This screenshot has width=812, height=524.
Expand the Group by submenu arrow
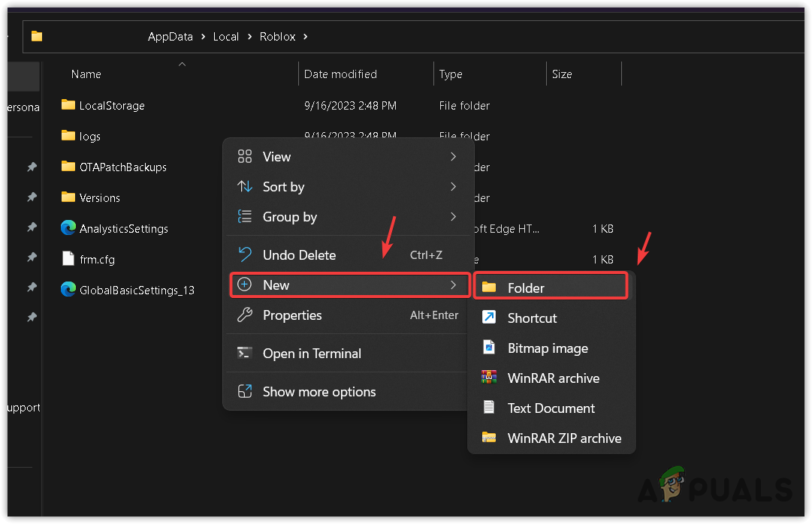[453, 216]
